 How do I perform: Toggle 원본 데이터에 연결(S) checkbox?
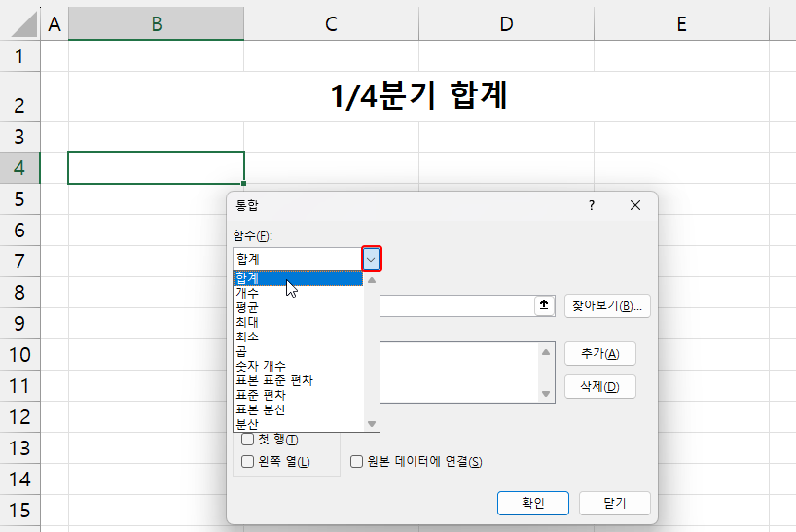357,462
